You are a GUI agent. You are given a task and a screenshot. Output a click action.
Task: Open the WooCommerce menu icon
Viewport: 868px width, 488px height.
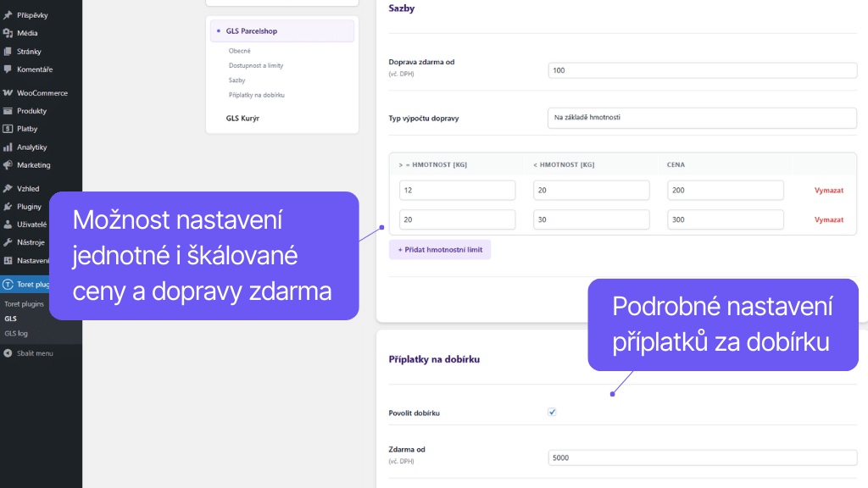click(7, 92)
